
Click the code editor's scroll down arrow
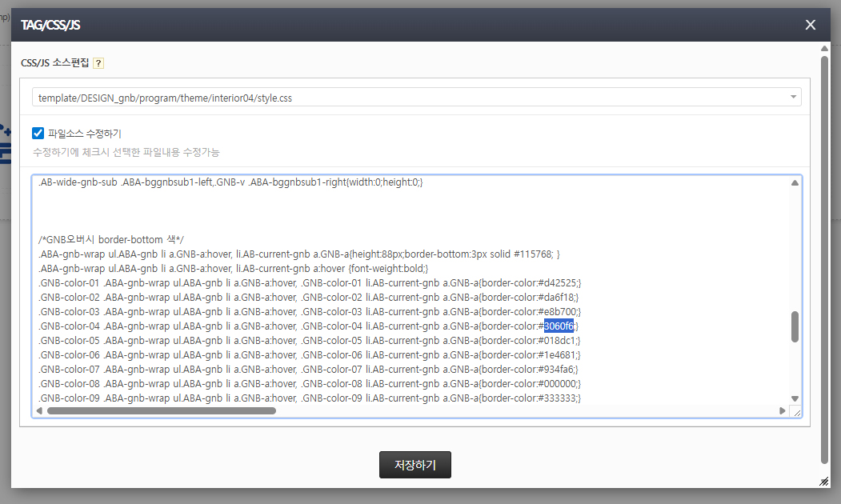pos(795,398)
